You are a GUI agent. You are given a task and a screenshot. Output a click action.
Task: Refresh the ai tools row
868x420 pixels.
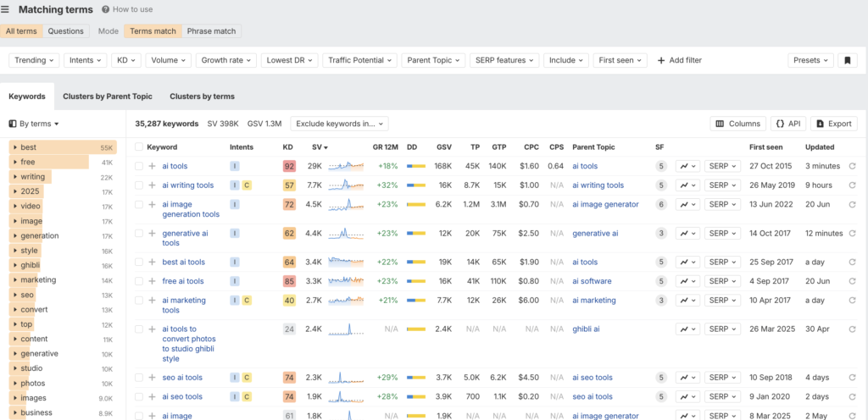(x=853, y=166)
